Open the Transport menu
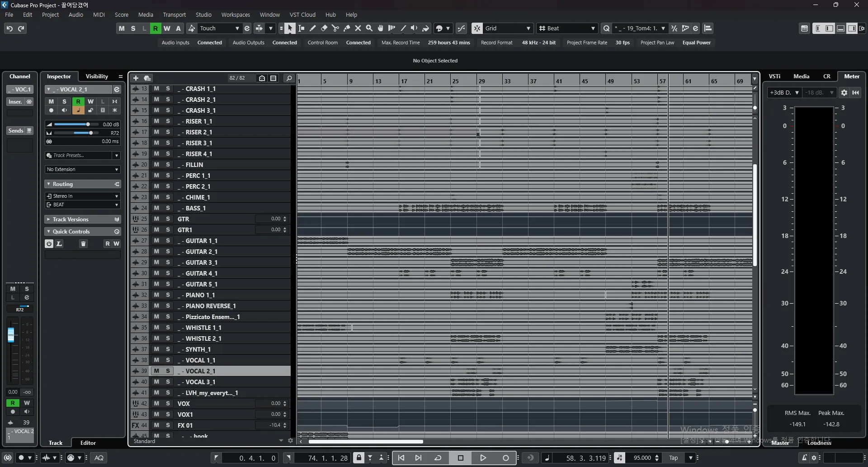 tap(174, 14)
